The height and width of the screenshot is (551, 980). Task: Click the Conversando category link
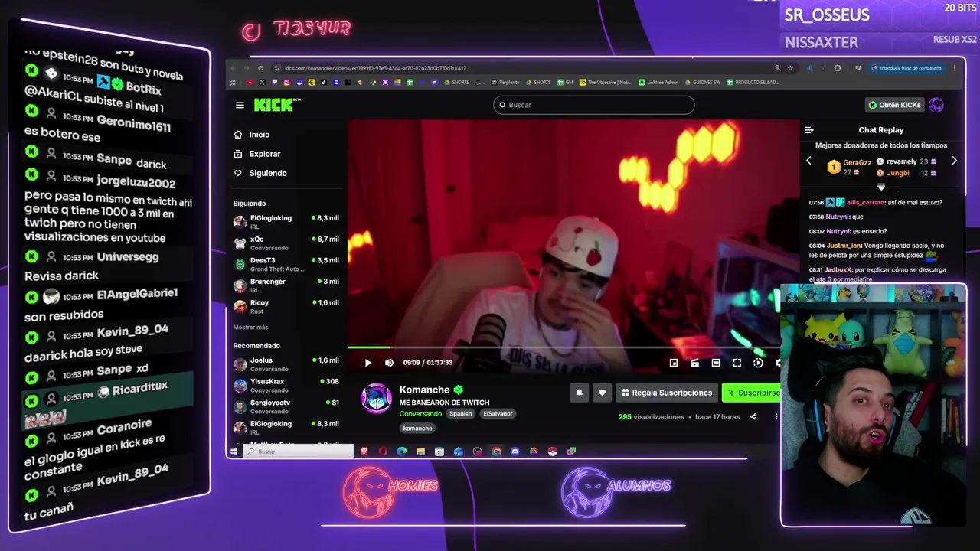[x=420, y=414]
